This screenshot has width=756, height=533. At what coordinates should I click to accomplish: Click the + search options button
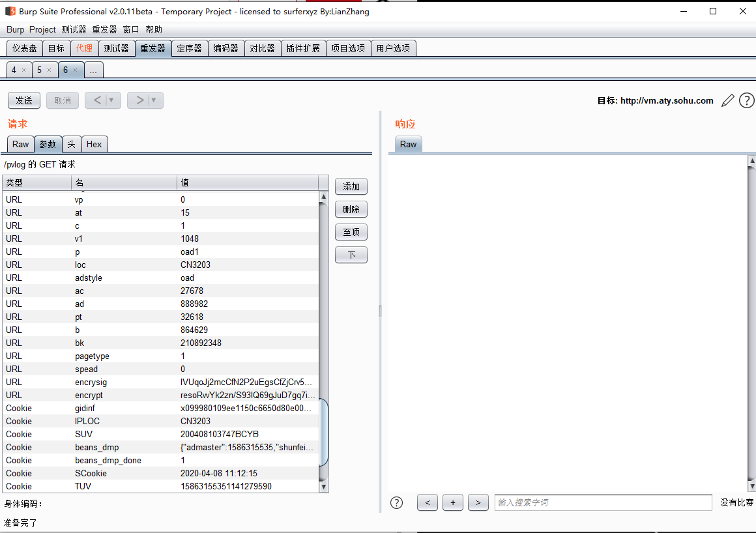coord(453,502)
